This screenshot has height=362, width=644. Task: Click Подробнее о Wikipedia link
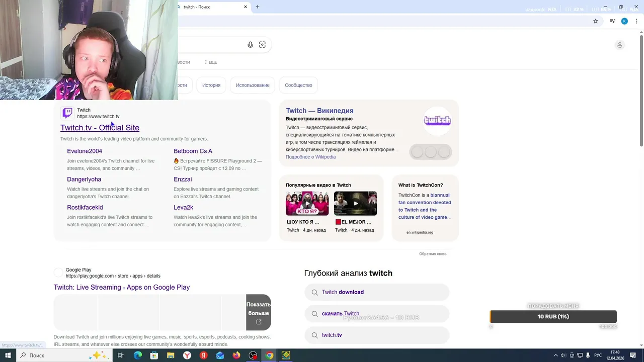[x=310, y=157]
